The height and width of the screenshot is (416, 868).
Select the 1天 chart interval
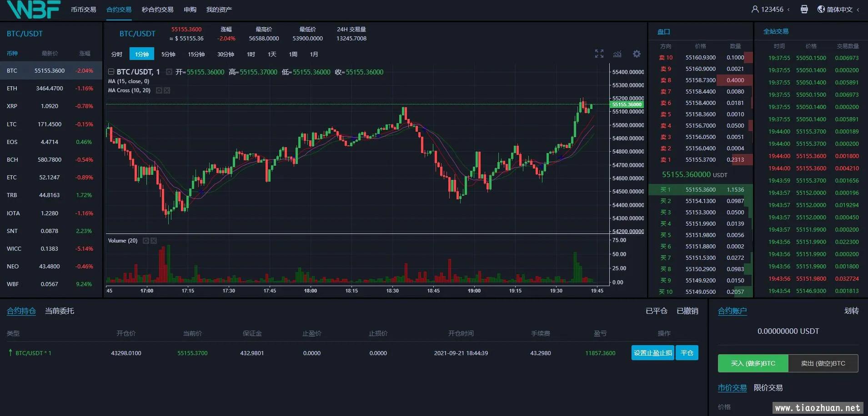pos(272,54)
